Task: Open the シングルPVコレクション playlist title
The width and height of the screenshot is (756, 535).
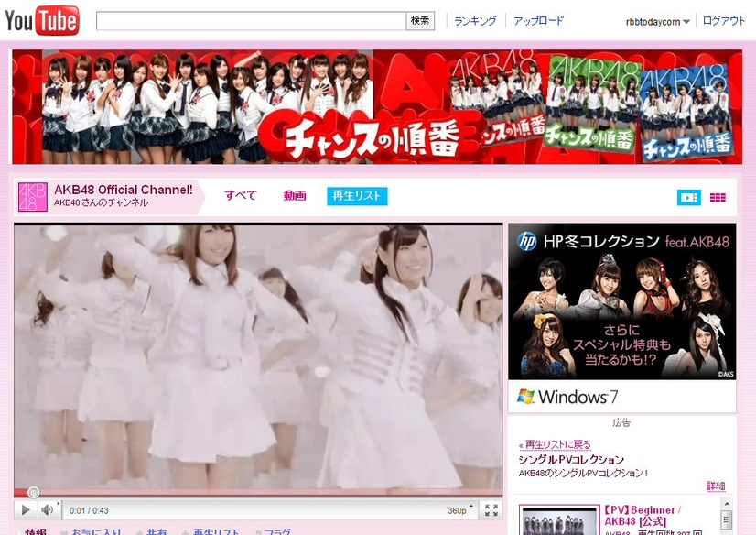Action: point(571,459)
